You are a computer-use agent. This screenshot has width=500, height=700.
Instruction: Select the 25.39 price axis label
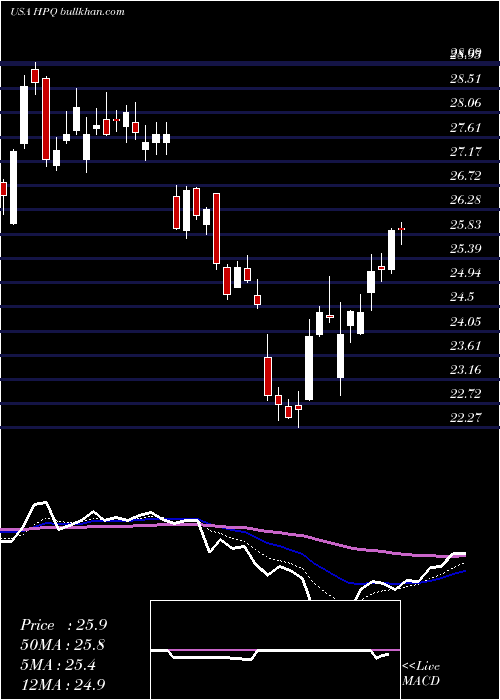[466, 249]
